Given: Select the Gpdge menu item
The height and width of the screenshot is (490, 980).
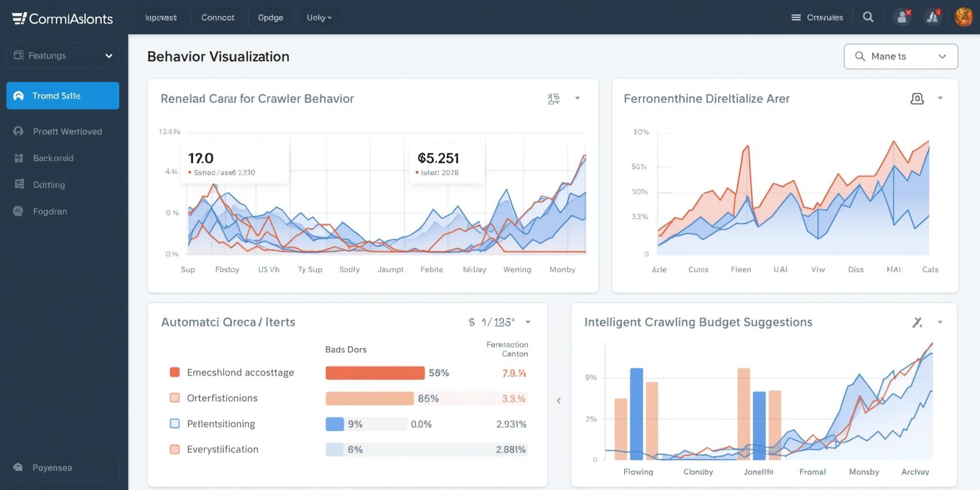Looking at the screenshot, I should [270, 18].
